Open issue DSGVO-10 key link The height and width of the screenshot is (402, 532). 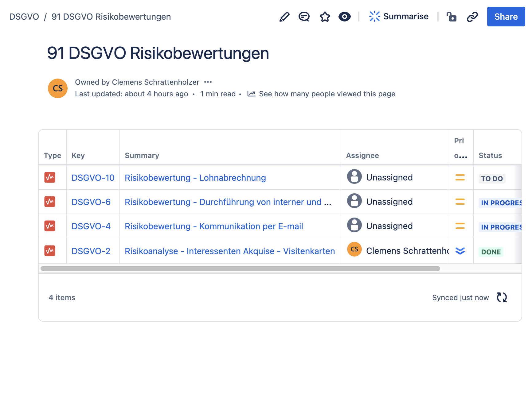[93, 178]
